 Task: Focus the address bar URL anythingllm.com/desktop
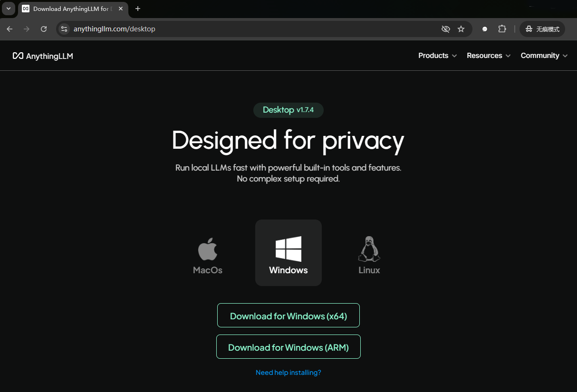click(x=114, y=29)
